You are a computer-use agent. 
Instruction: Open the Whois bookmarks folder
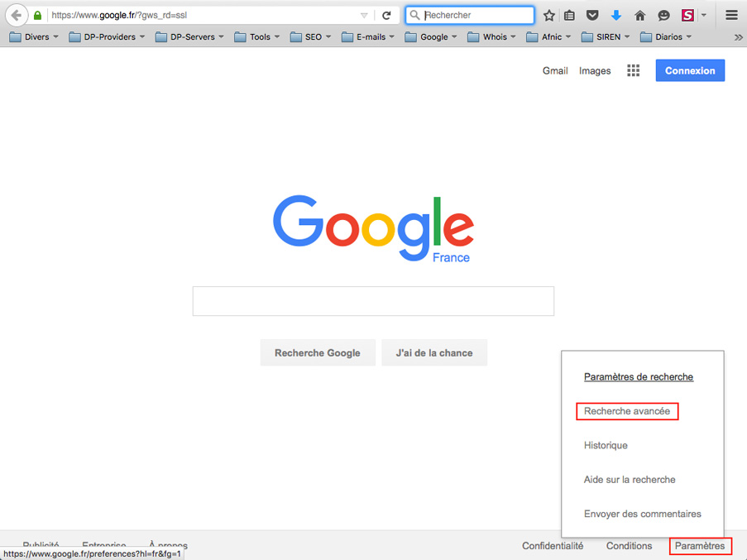point(491,36)
